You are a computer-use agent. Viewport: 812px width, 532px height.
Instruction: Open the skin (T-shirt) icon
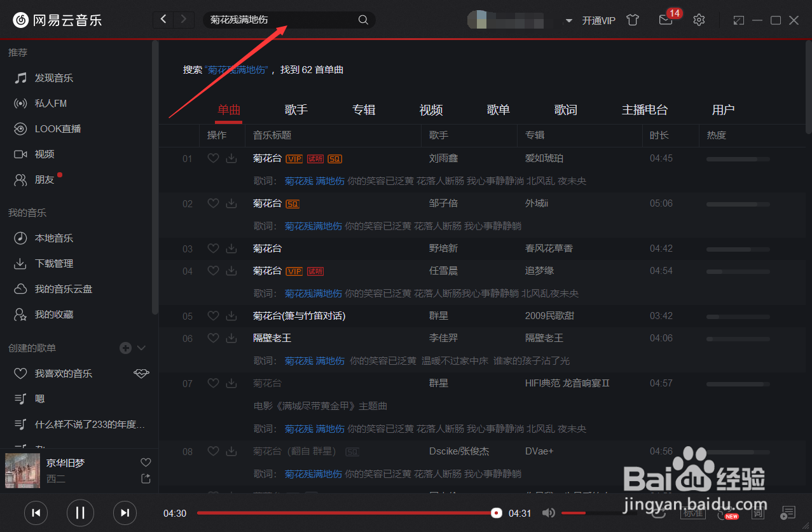632,20
